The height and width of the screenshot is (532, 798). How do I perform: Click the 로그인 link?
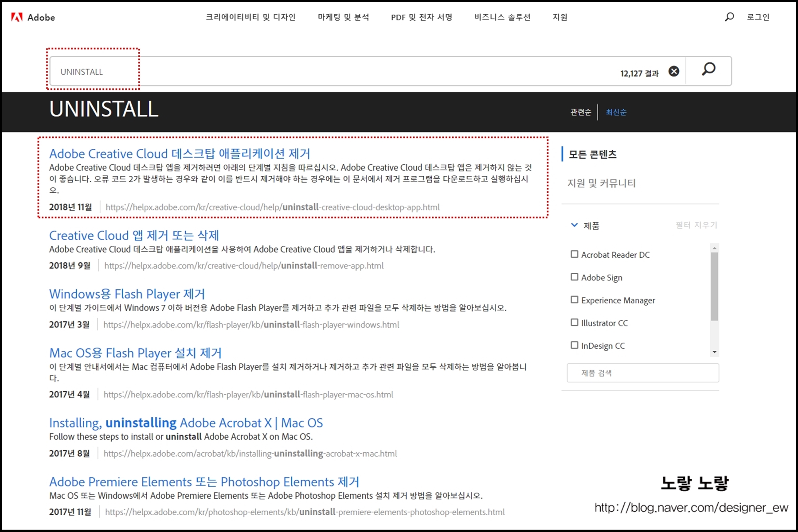(758, 17)
